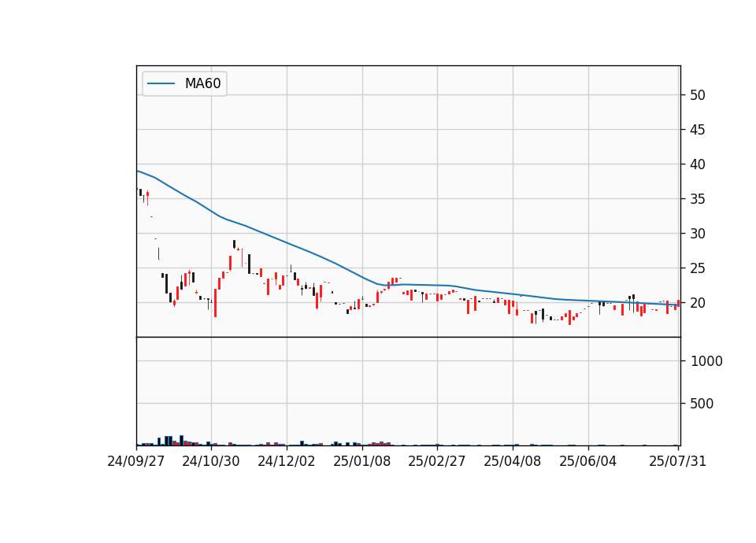756x543 pixels.
Task: Click the price axis value 50
Action: (x=697, y=95)
